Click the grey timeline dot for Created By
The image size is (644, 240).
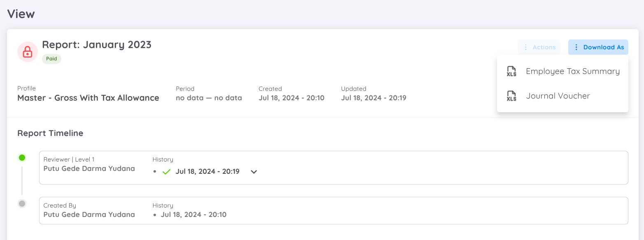22,203
